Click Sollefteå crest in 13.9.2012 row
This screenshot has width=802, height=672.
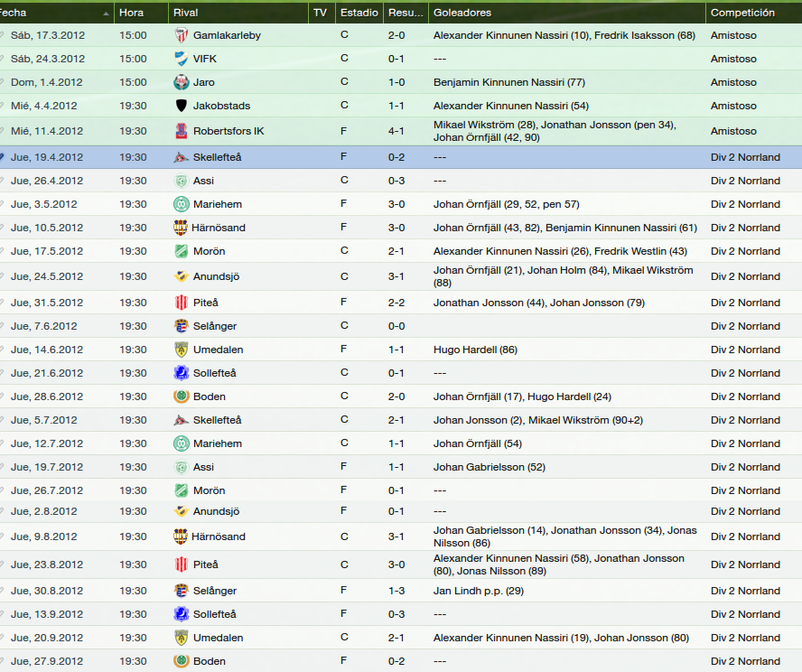181,614
